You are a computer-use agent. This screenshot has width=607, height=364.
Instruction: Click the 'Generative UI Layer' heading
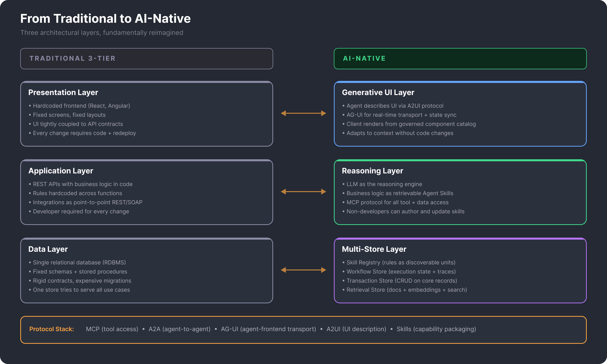pyautogui.click(x=378, y=93)
